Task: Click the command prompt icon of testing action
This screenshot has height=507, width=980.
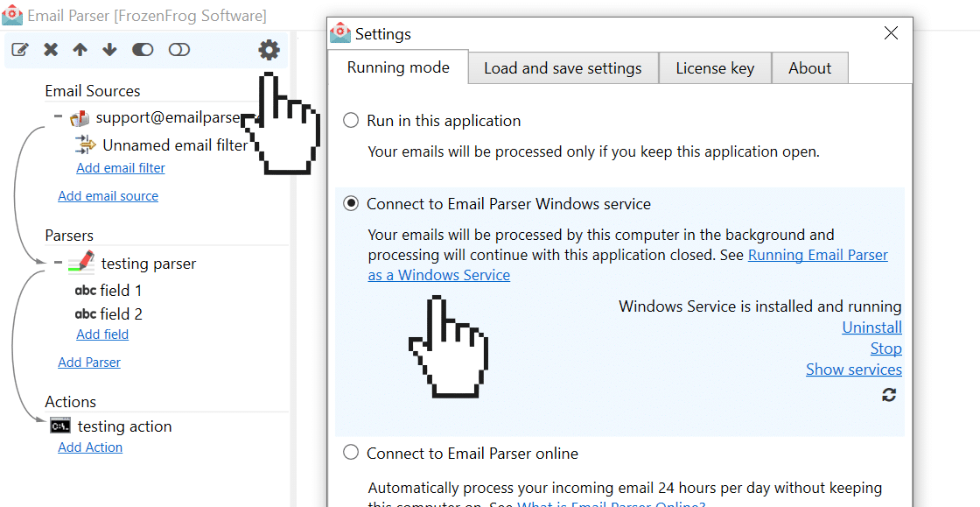Action: [60, 426]
